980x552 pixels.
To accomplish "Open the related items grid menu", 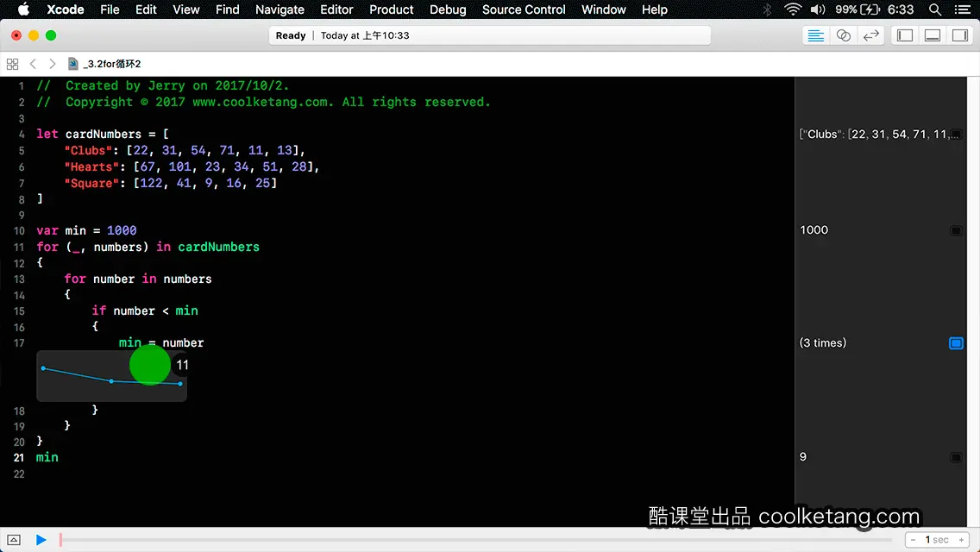I will click(12, 64).
